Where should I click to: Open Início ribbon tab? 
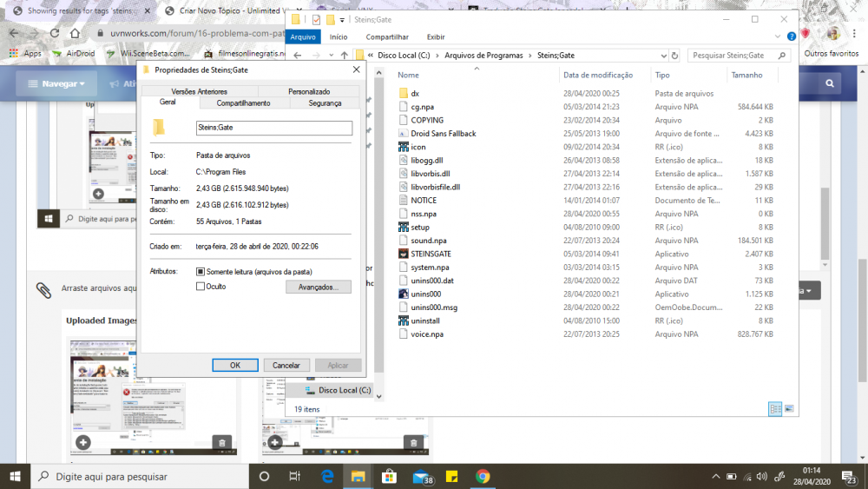(339, 37)
